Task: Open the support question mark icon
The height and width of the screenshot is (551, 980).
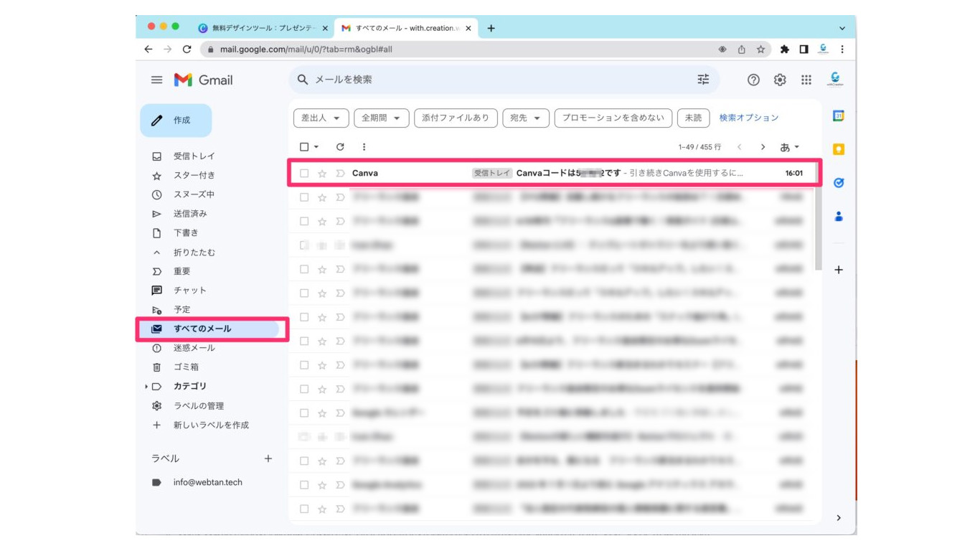Action: (753, 80)
